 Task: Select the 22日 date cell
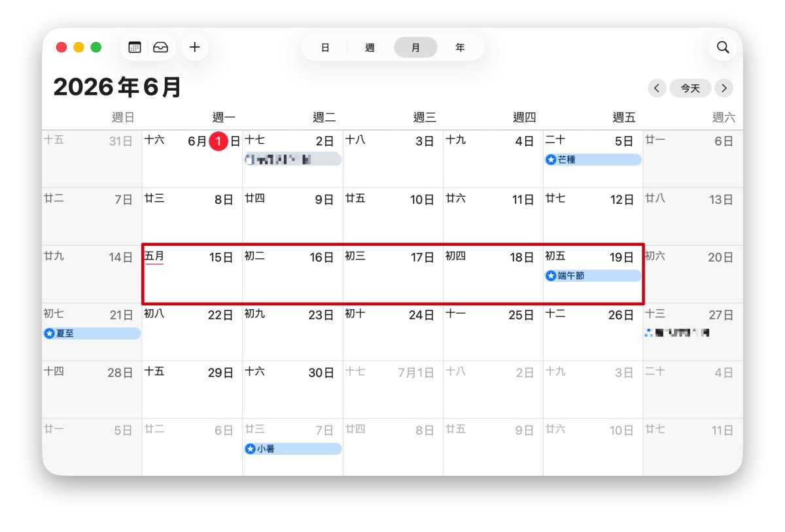[192, 331]
